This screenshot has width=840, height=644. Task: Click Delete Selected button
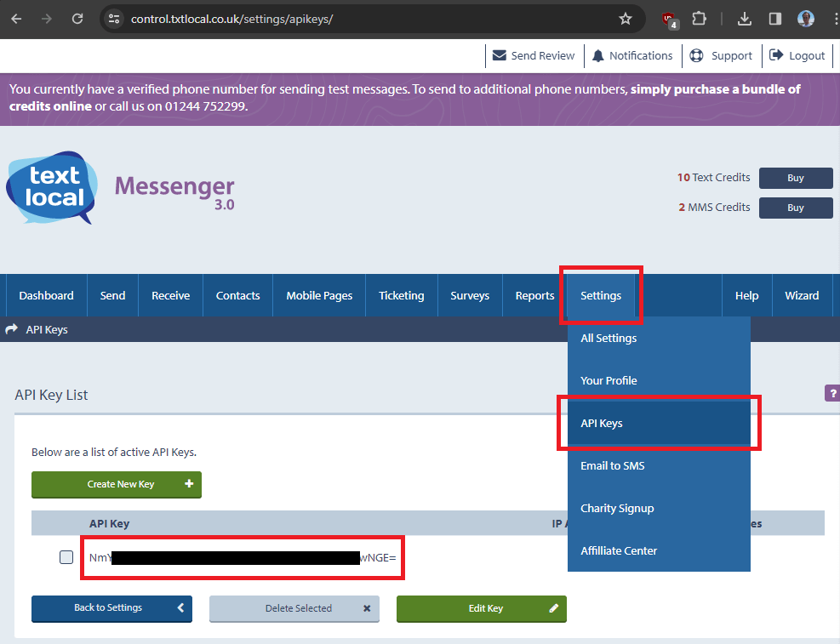[294, 608]
